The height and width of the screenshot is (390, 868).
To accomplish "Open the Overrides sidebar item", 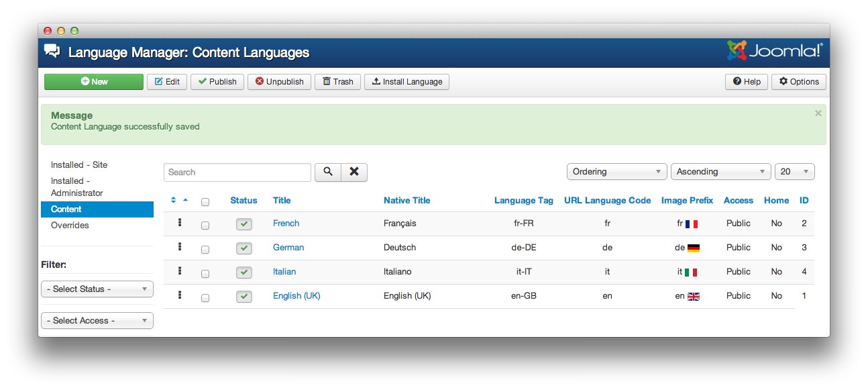I will pos(70,225).
